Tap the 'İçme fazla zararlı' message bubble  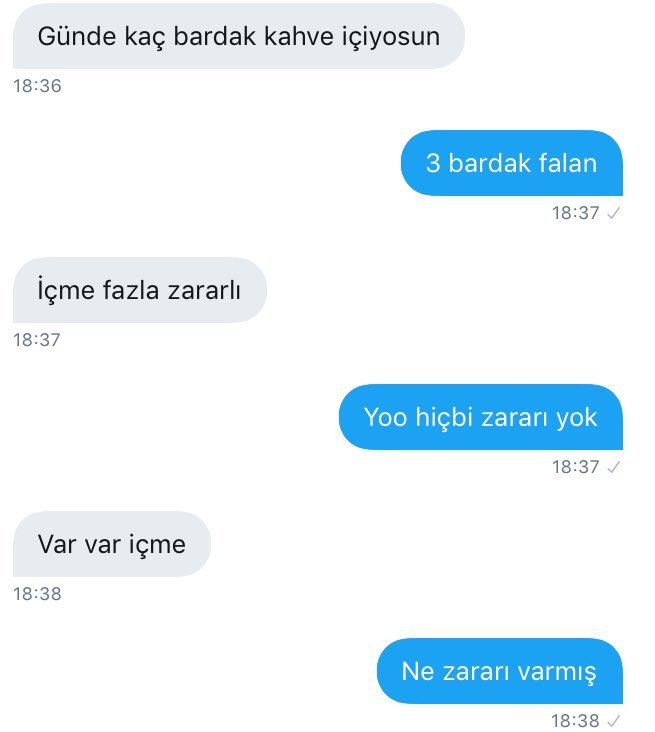tap(140, 290)
